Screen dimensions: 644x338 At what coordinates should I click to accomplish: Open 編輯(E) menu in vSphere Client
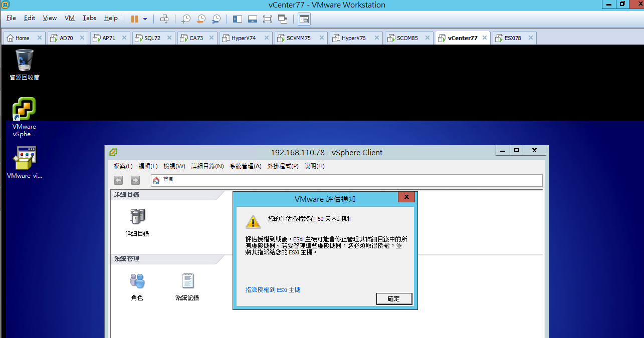[148, 166]
